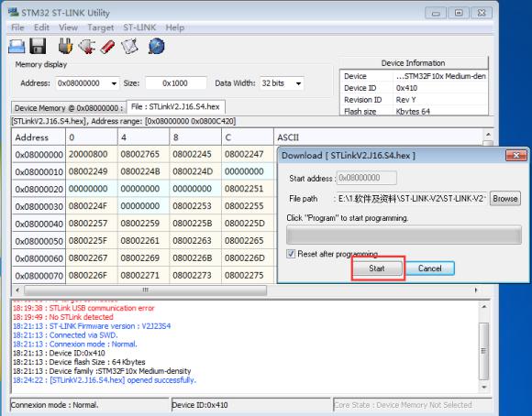532x416 pixels.
Task: Click log line ST-LINK Firmware version V2J23S4
Action: point(92,326)
